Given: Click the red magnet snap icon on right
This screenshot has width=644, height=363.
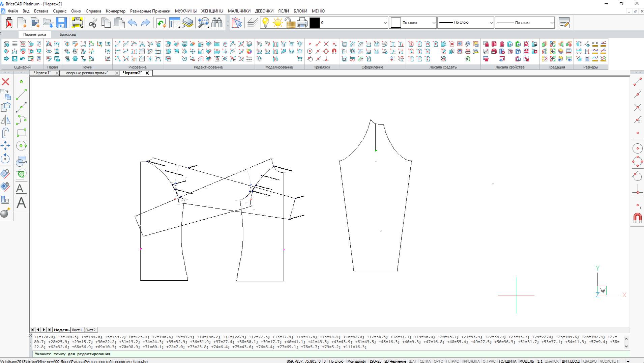Looking at the screenshot, I should coord(637,218).
